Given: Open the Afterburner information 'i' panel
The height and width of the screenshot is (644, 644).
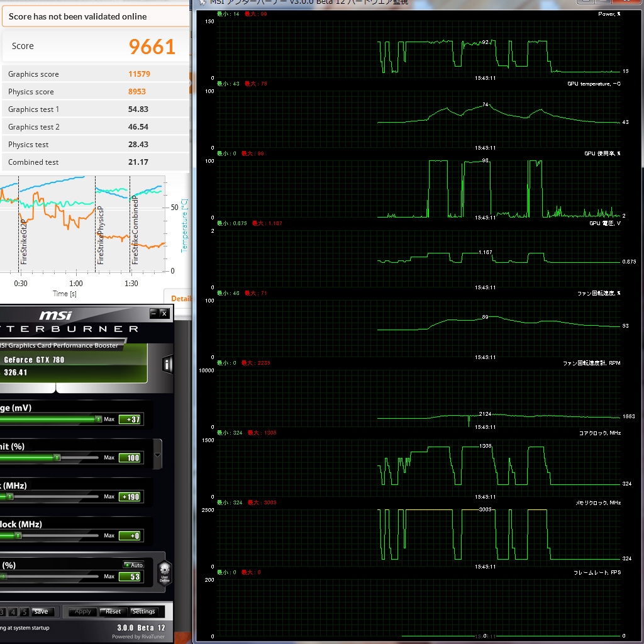Looking at the screenshot, I should tap(167, 364).
